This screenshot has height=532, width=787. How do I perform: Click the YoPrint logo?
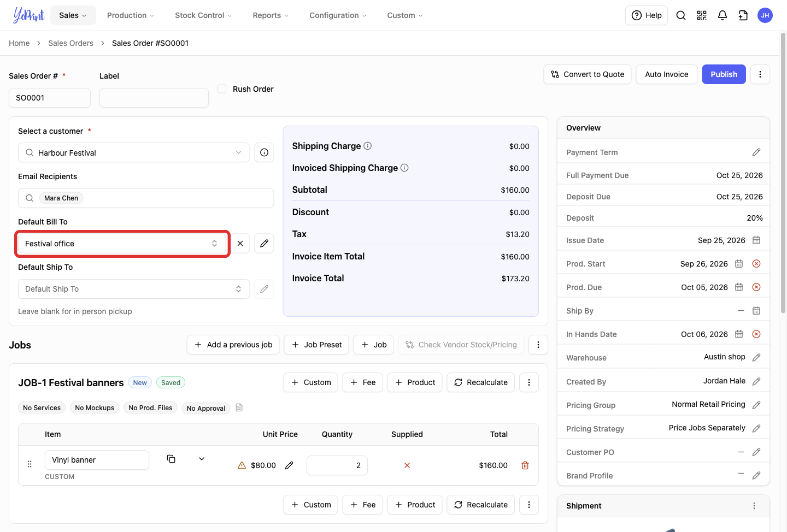[x=28, y=15]
